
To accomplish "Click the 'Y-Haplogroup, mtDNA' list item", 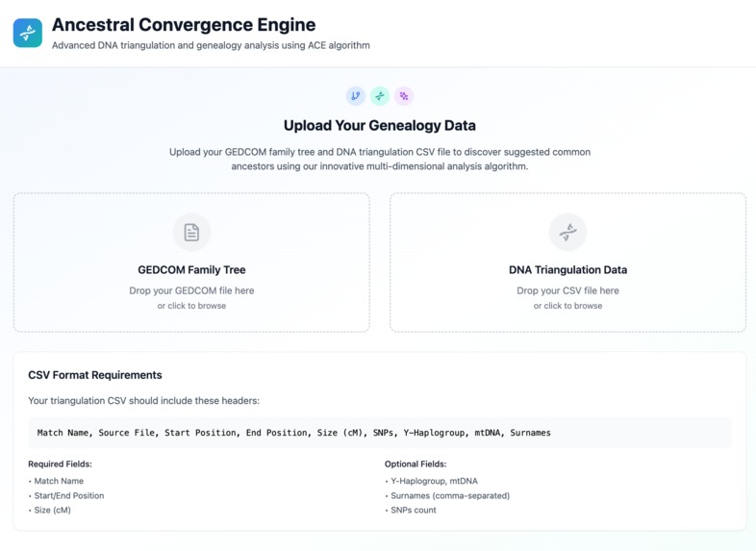I will point(434,481).
